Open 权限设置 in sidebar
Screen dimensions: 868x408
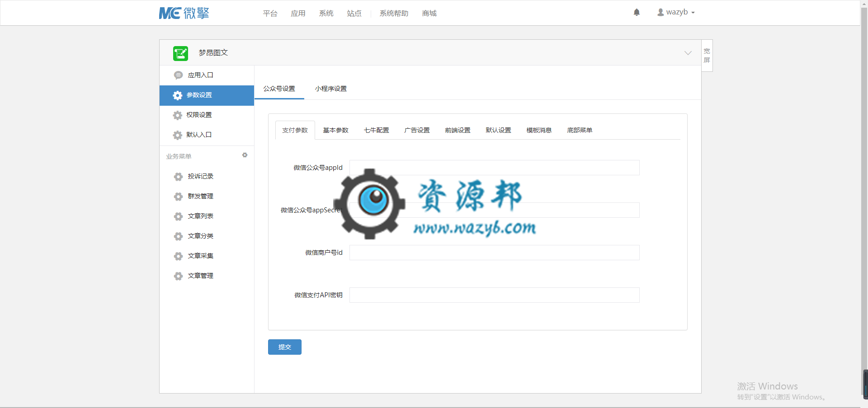click(207, 115)
